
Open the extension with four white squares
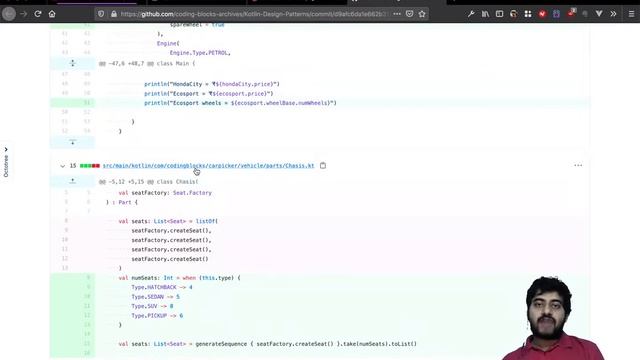coord(528,14)
